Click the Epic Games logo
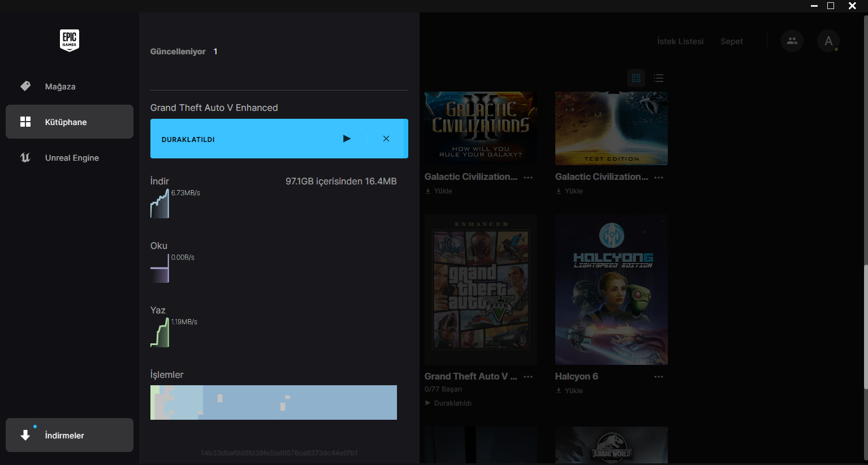The height and width of the screenshot is (465, 868). tap(70, 41)
